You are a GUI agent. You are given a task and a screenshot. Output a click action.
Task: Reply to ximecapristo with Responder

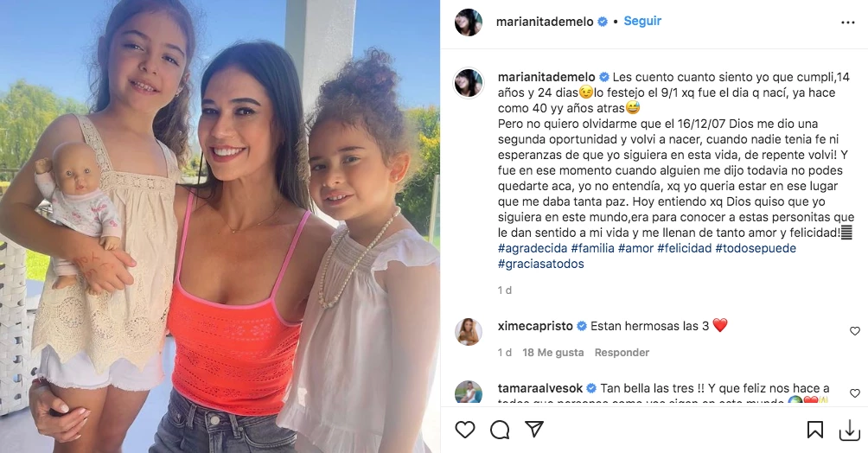point(622,352)
